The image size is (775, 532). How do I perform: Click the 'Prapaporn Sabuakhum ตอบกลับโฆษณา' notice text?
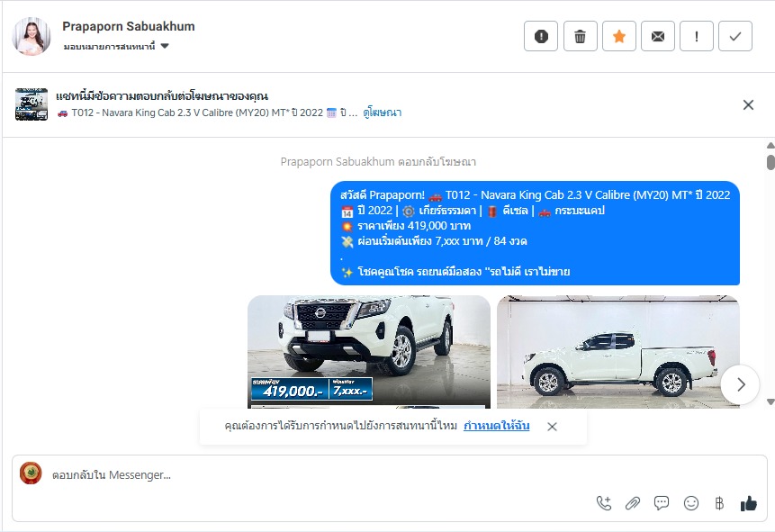point(378,162)
